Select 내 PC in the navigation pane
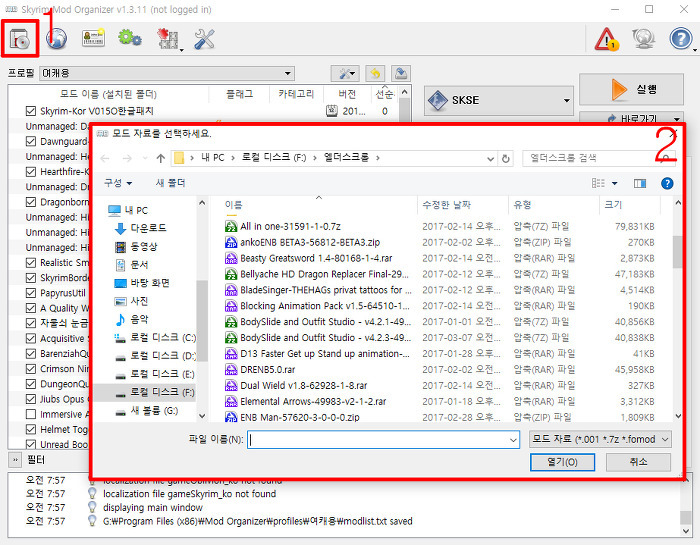The width and height of the screenshot is (700, 545). [128, 210]
